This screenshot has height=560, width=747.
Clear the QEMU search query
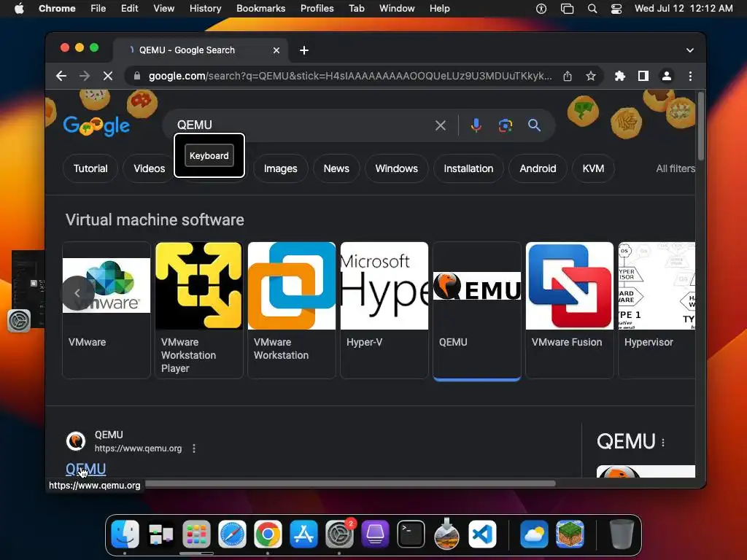pyautogui.click(x=441, y=125)
